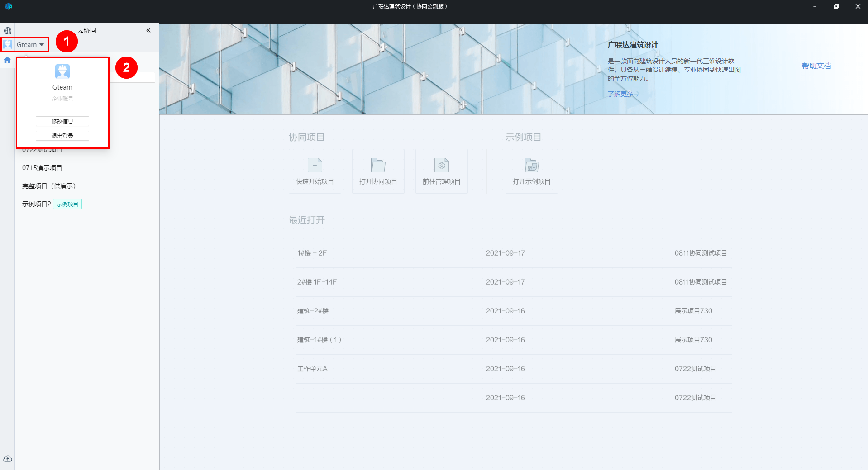The height and width of the screenshot is (470, 868).
Task: Click 打开示例项目 tile
Action: coord(532,171)
